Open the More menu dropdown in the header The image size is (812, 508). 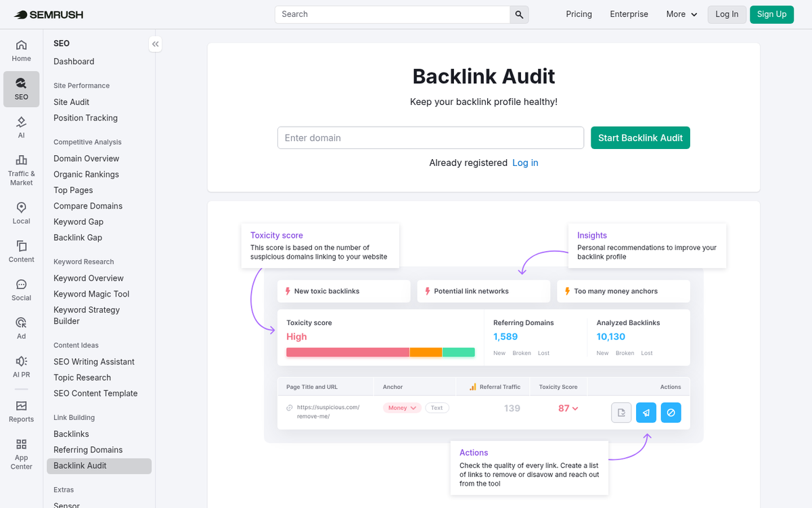pyautogui.click(x=681, y=14)
